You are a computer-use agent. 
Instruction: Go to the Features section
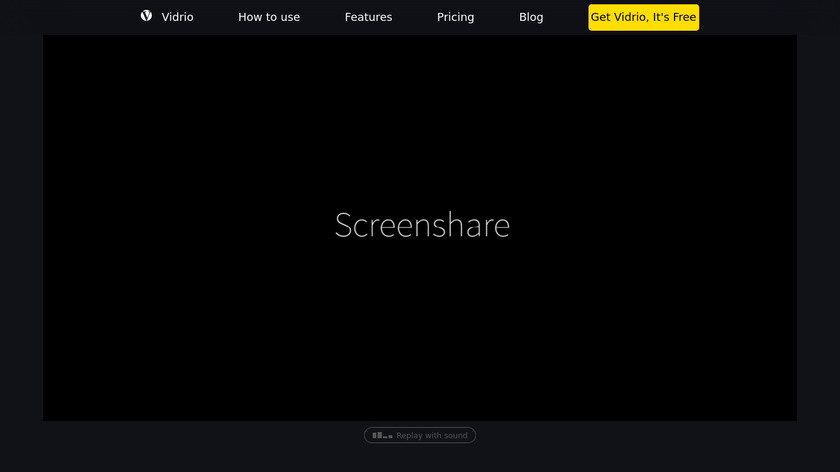(x=368, y=17)
